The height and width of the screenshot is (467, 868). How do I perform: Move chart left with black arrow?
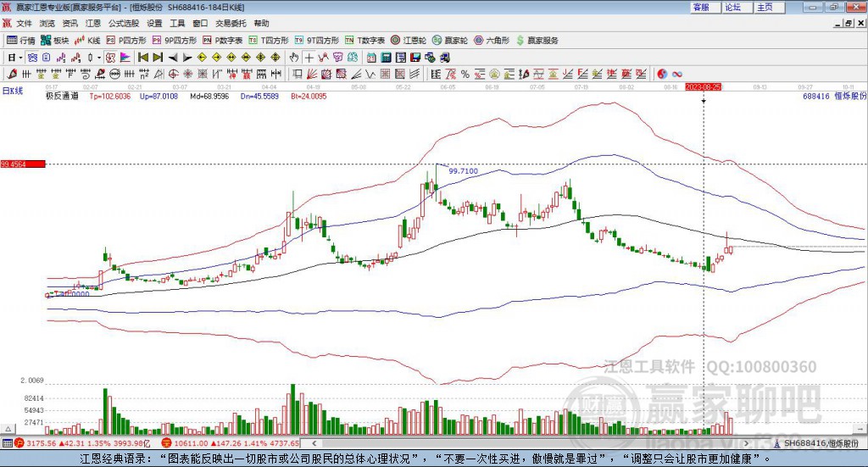[173, 58]
